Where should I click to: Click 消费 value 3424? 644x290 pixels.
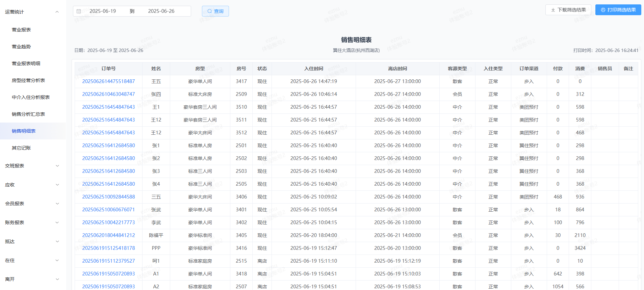[580, 248]
